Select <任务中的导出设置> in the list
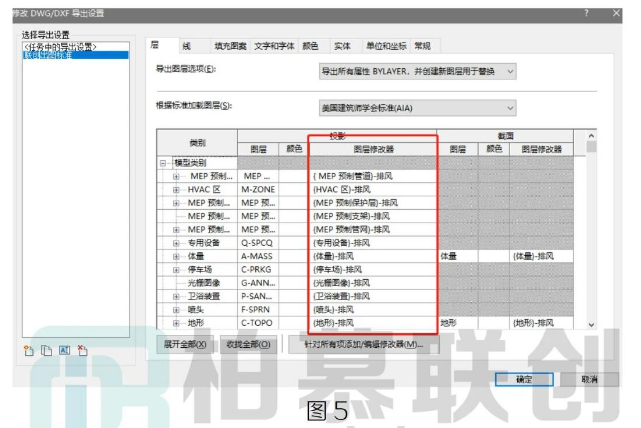 [x=76, y=47]
